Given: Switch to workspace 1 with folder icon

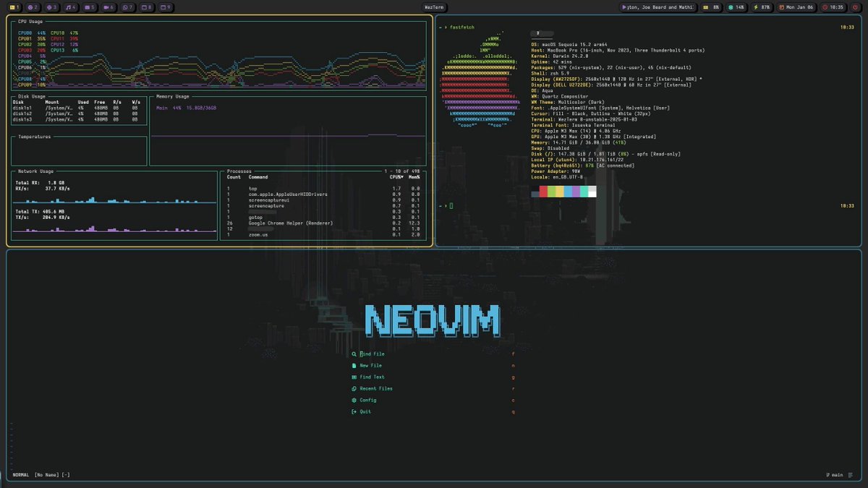Looking at the screenshot, I should coord(14,7).
